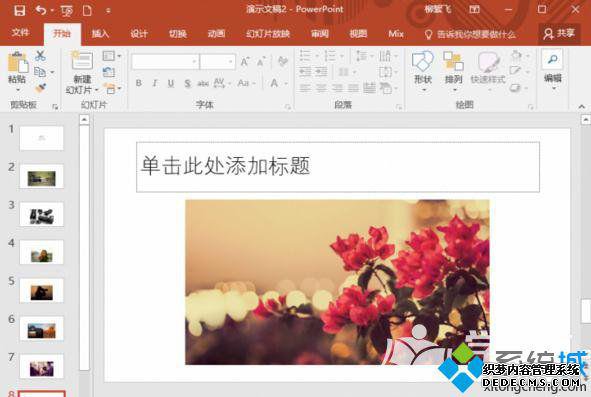Toggle text Shadow formatting
Image resolution: width=591 pixels, height=397 pixels.
click(187, 83)
